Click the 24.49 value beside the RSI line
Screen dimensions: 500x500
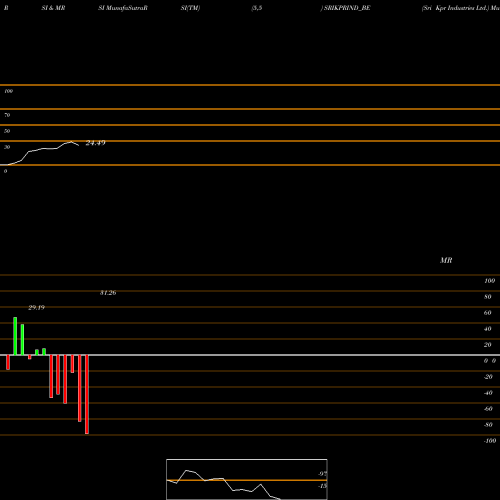(x=96, y=143)
